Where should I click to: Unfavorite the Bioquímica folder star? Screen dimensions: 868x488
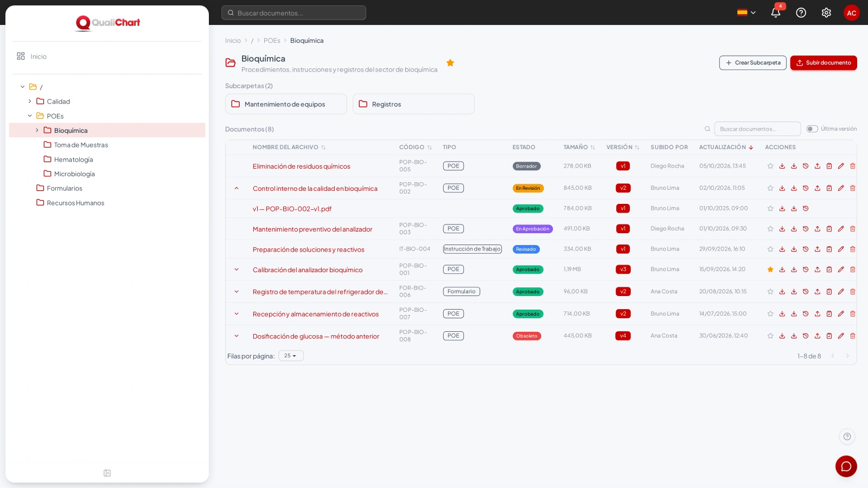(x=450, y=63)
